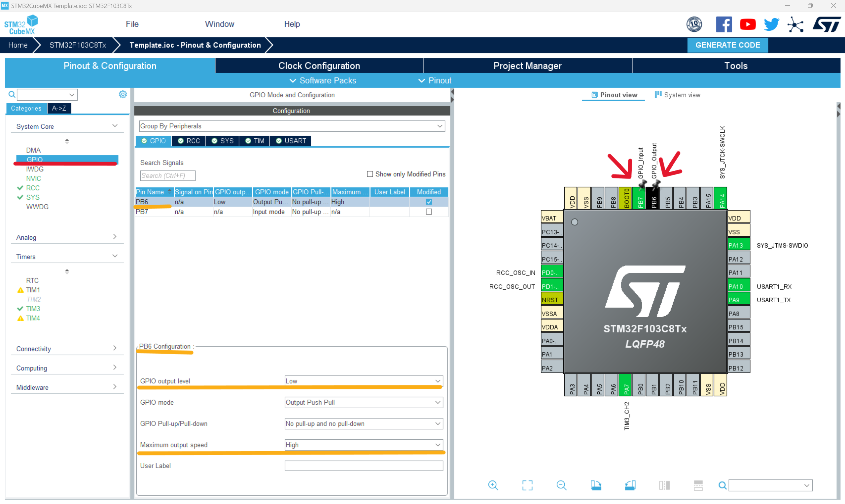The height and width of the screenshot is (504, 845).
Task: Switch to Clock Configuration tab
Action: pos(319,66)
